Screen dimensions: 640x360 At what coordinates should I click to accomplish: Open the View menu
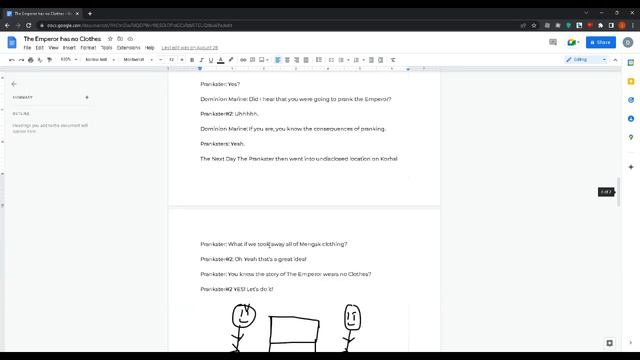pos(53,48)
